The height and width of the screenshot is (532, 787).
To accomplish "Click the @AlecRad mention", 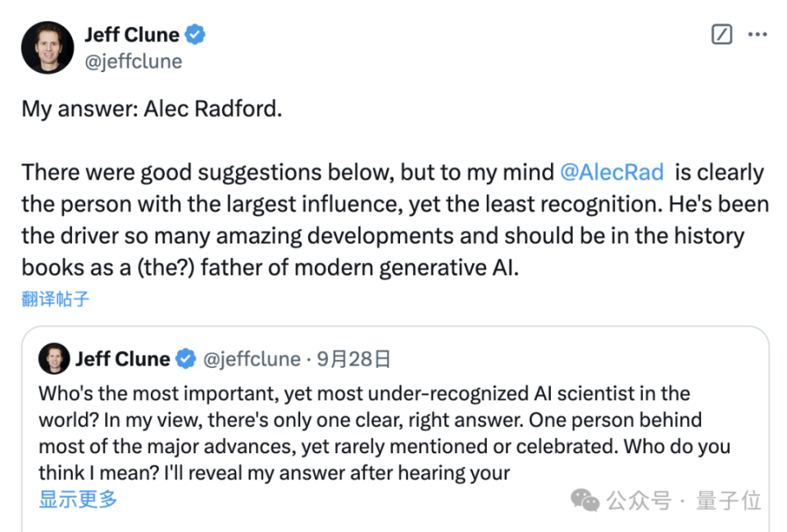I will (612, 172).
